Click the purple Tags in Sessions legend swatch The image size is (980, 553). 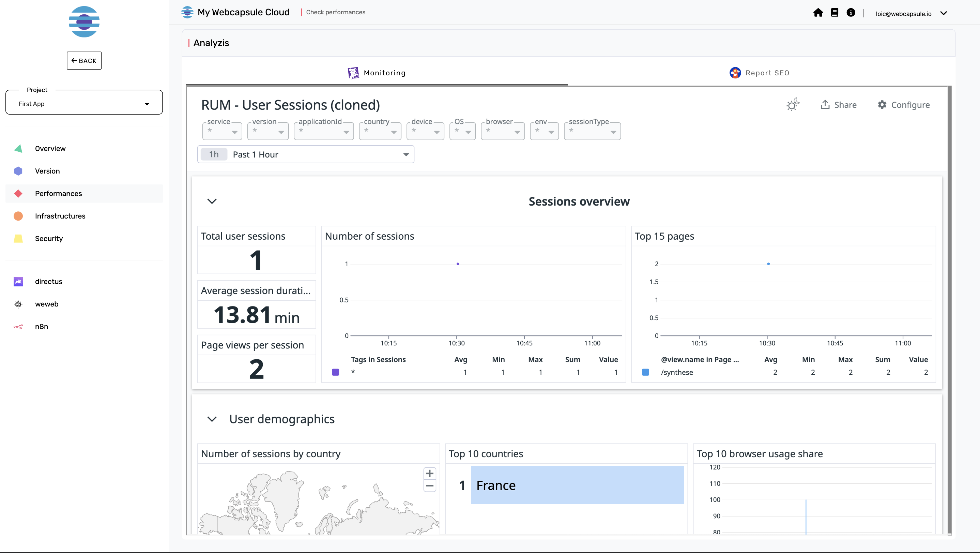(x=335, y=372)
